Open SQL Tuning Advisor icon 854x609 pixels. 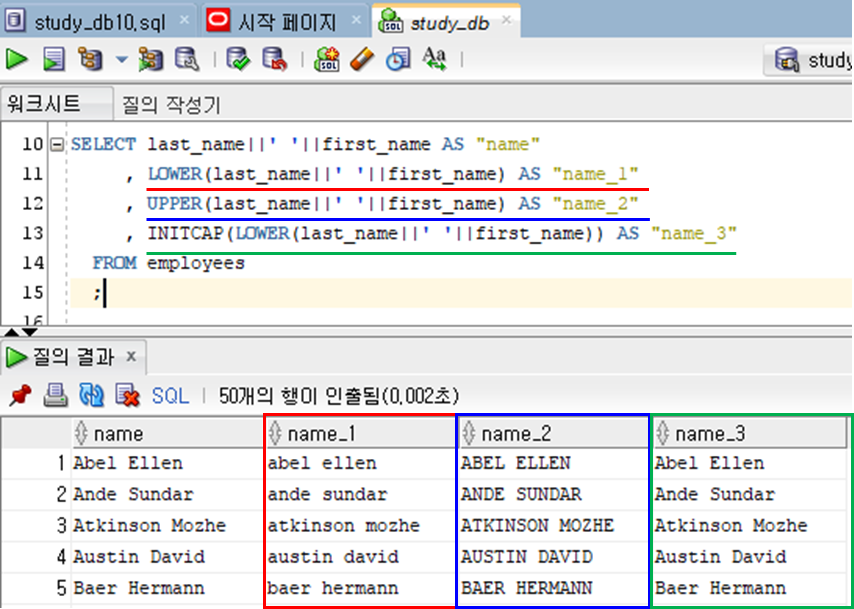tap(187, 59)
